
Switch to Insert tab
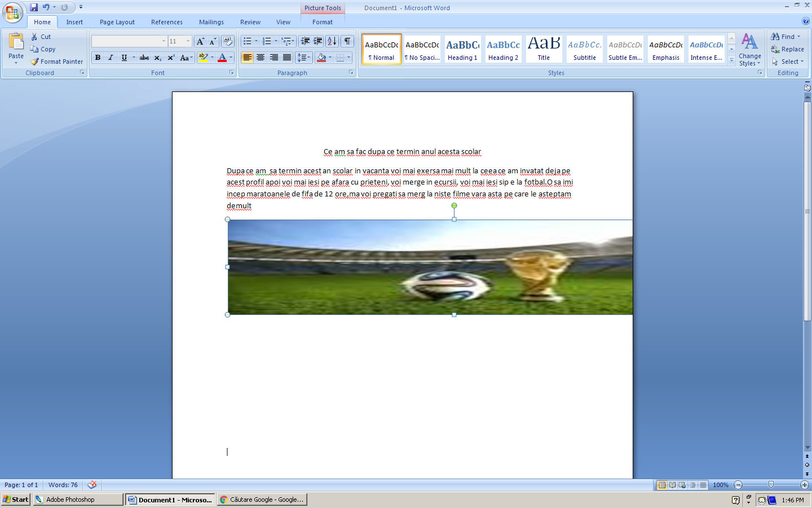click(74, 22)
